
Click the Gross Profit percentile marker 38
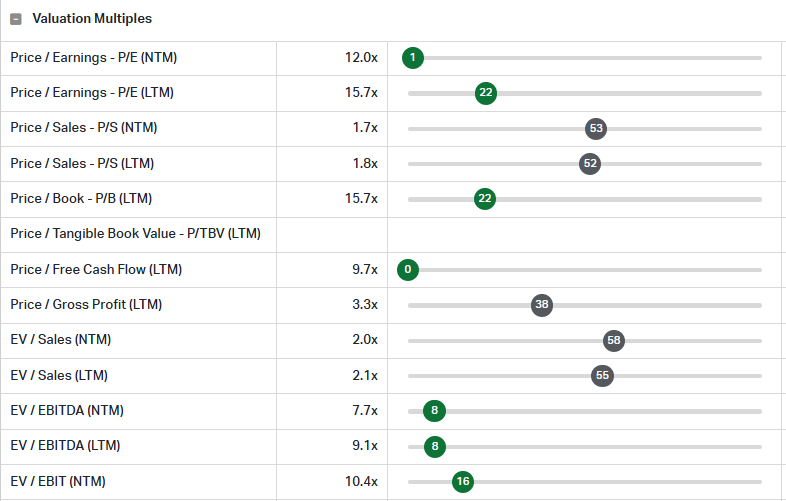(542, 305)
